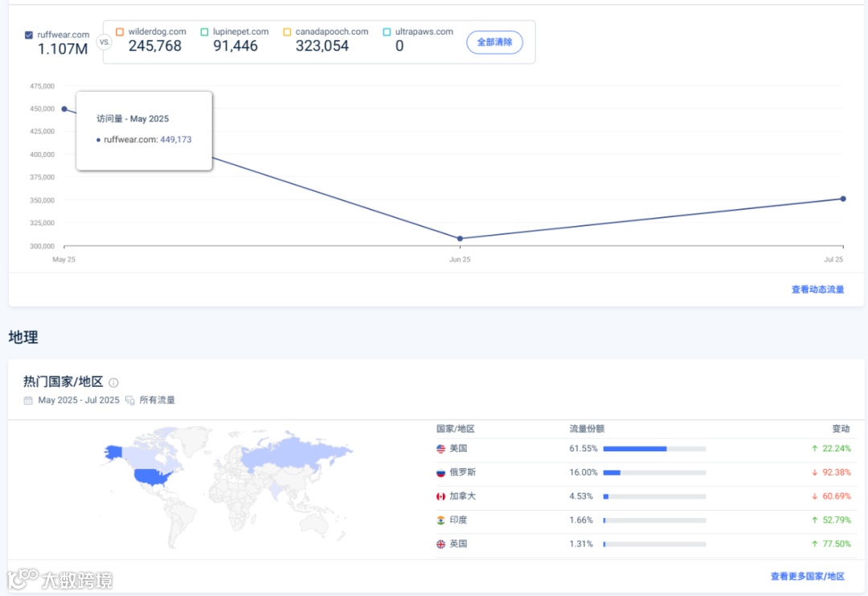Click the India flag icon
868x596 pixels.
coord(440,520)
